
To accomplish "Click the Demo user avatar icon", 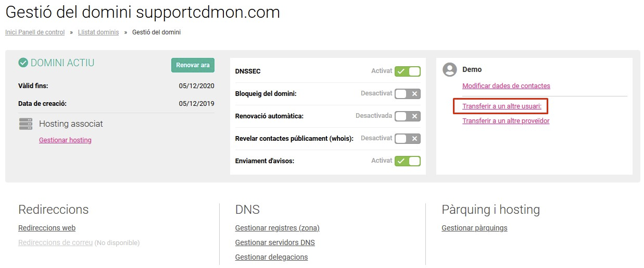I will [449, 69].
